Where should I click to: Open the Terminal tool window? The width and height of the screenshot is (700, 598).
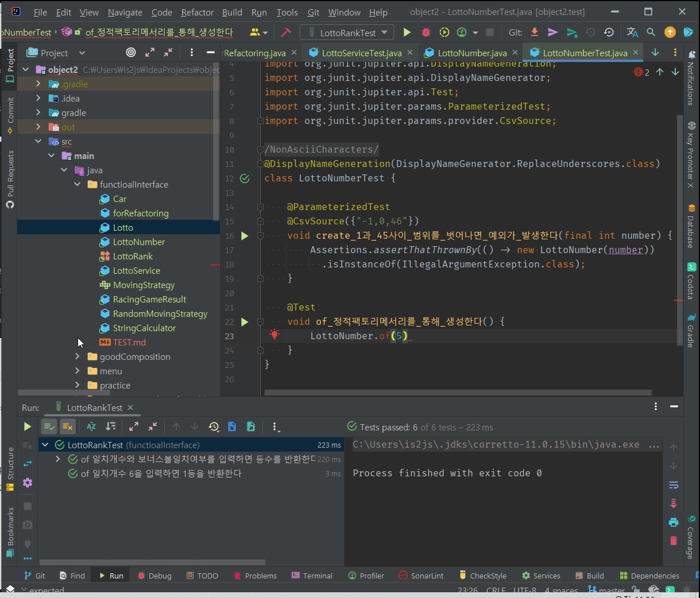(312, 576)
